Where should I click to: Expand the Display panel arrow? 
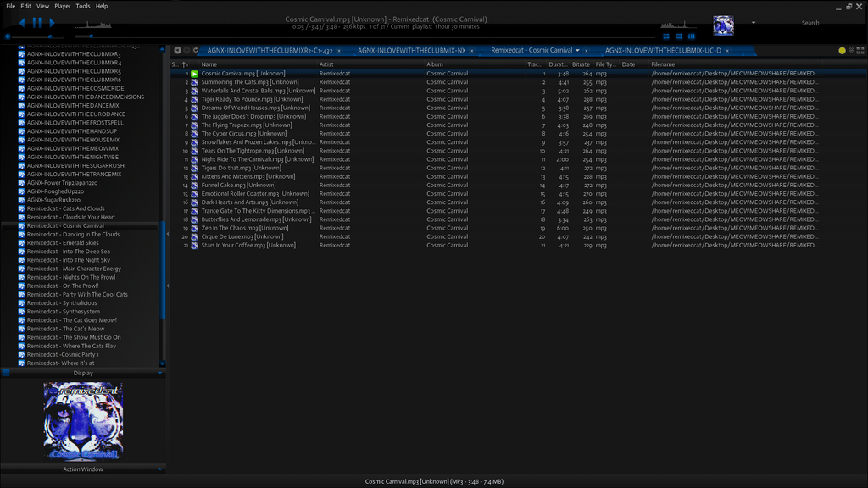click(160, 373)
